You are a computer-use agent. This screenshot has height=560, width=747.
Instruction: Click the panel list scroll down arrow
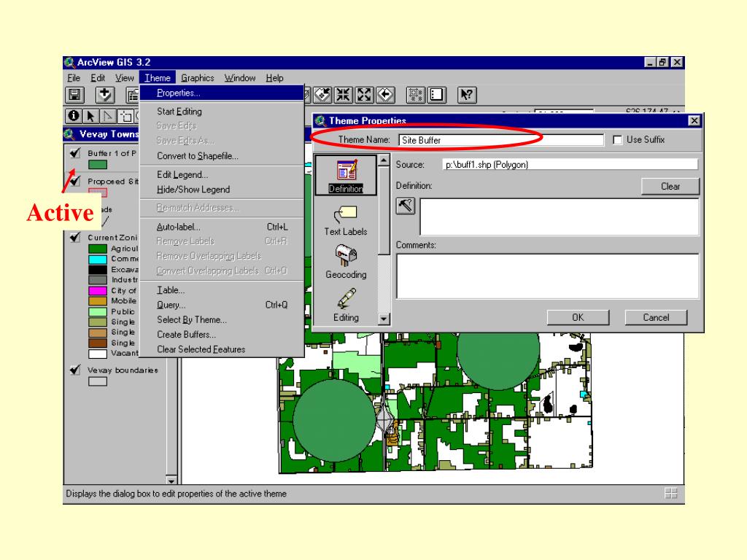click(384, 319)
